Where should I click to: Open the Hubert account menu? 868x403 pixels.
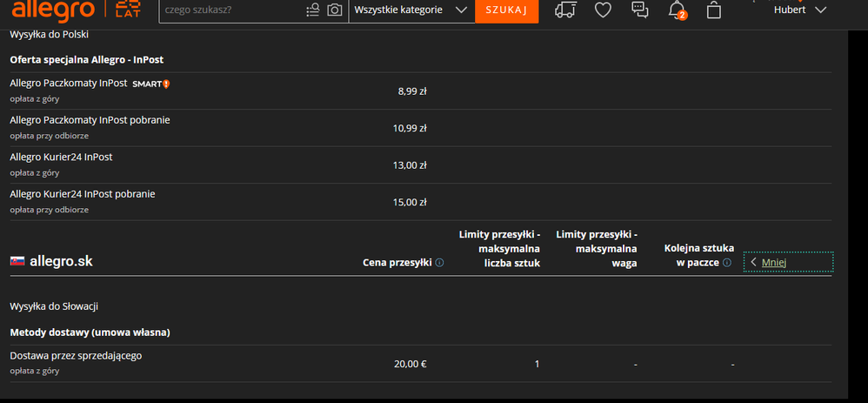point(799,10)
